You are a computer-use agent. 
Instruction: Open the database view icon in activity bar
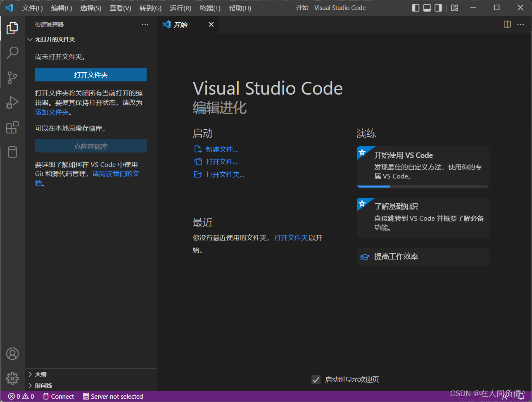point(12,152)
